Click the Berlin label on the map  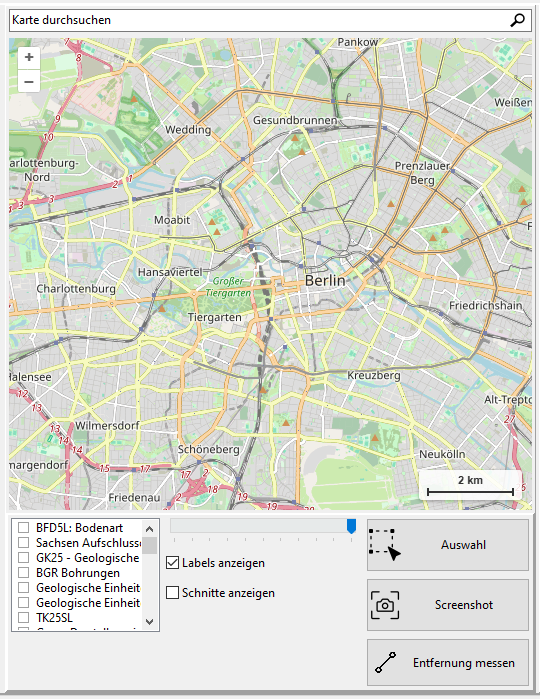coord(325,280)
